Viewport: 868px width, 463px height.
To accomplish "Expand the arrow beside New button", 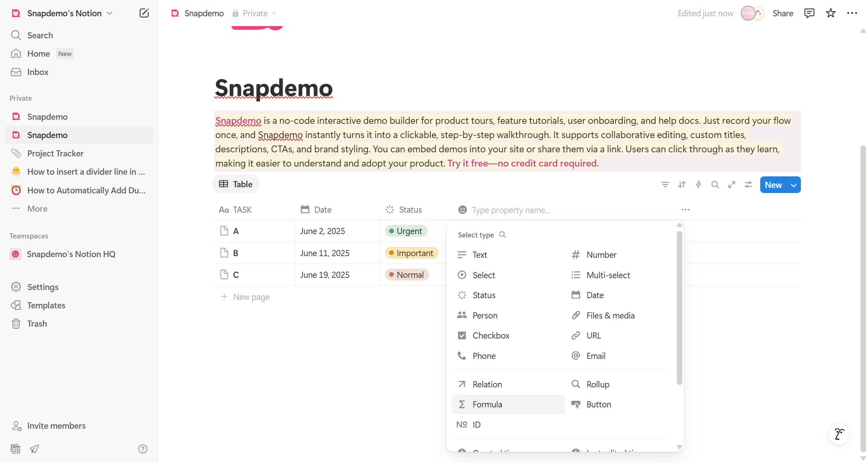I will [x=793, y=185].
